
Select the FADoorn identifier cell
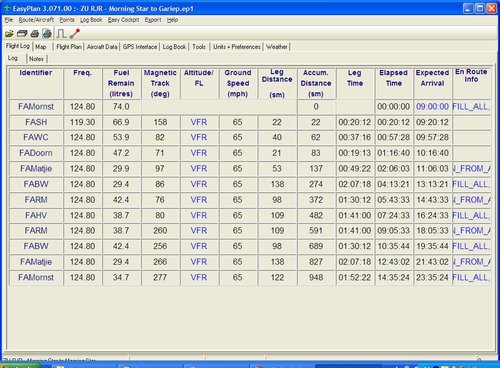click(36, 153)
